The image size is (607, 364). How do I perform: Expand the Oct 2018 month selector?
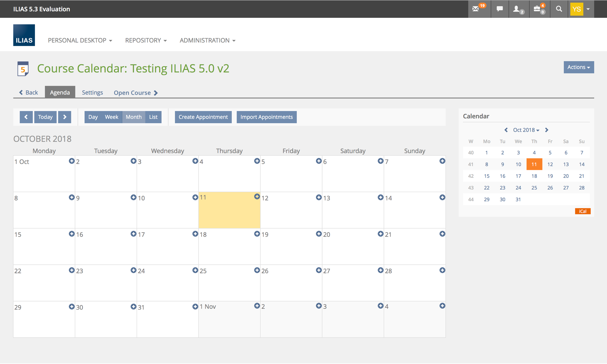pyautogui.click(x=526, y=130)
